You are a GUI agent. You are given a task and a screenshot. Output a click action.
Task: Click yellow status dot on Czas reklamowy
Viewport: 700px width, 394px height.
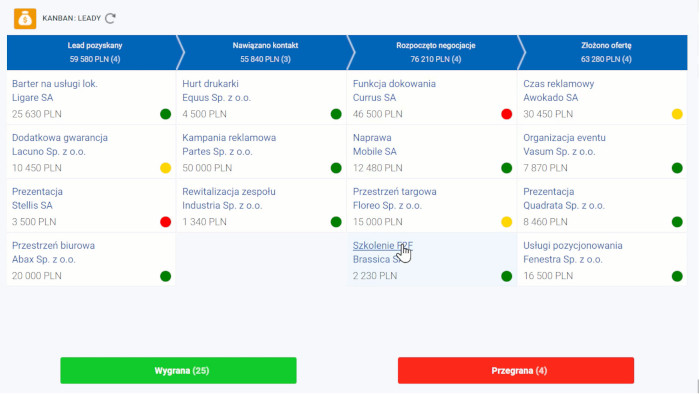click(677, 114)
